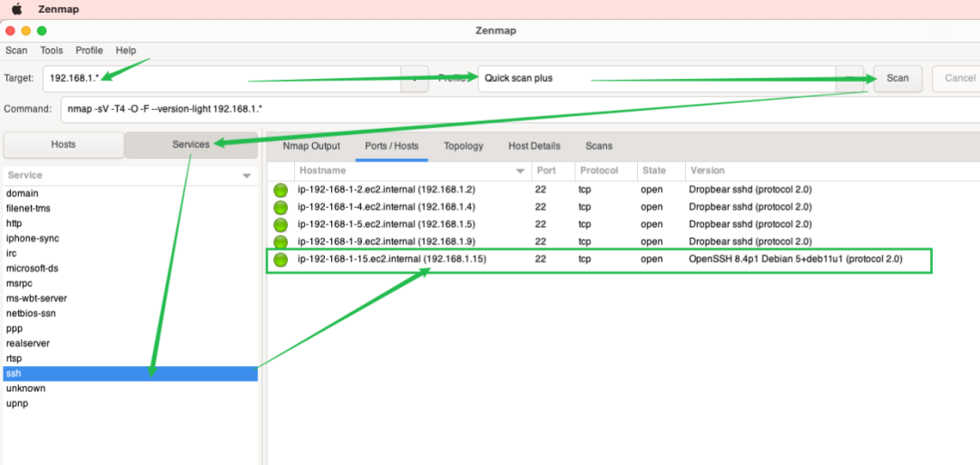980x465 pixels.
Task: Open the Ports / Hosts tab
Action: click(x=391, y=146)
